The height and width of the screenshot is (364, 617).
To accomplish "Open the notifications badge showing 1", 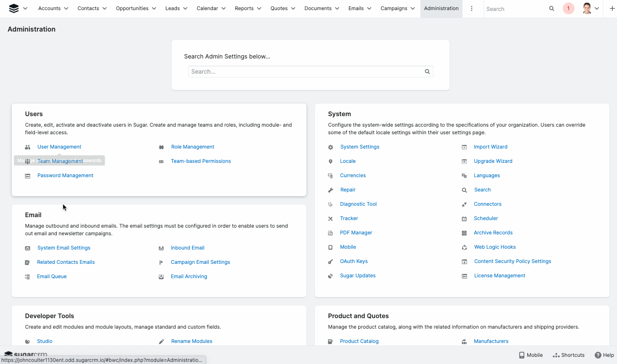I will (x=568, y=8).
